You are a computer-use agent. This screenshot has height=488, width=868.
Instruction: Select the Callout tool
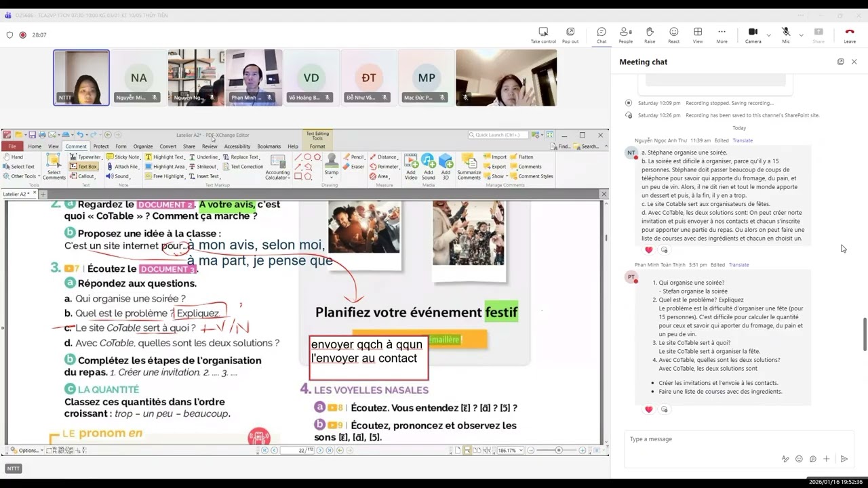(x=82, y=176)
